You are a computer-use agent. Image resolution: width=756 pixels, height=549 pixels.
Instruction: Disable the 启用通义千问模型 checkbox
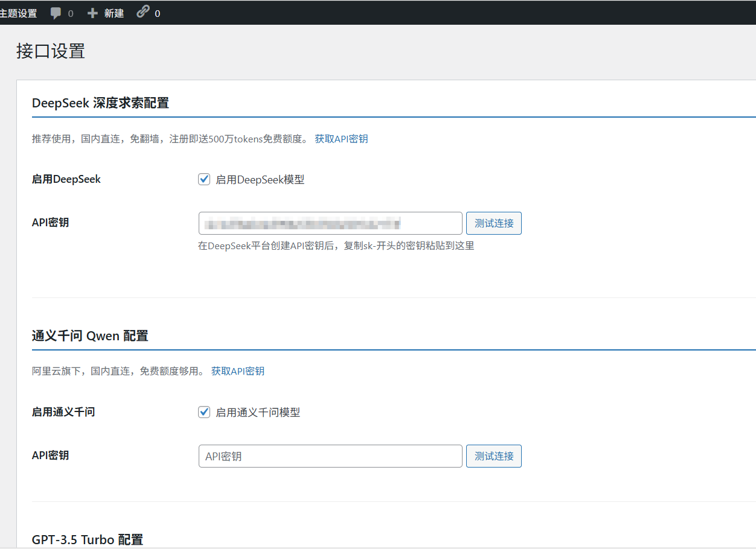click(x=204, y=412)
